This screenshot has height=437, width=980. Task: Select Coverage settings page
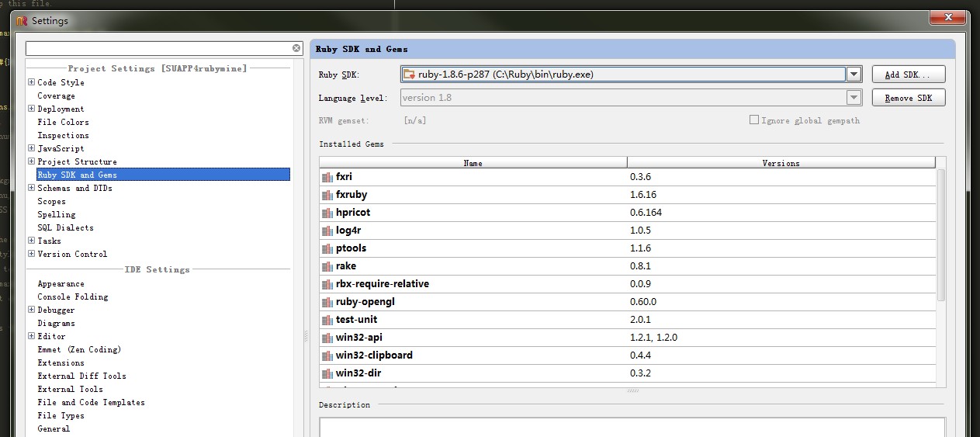click(56, 96)
